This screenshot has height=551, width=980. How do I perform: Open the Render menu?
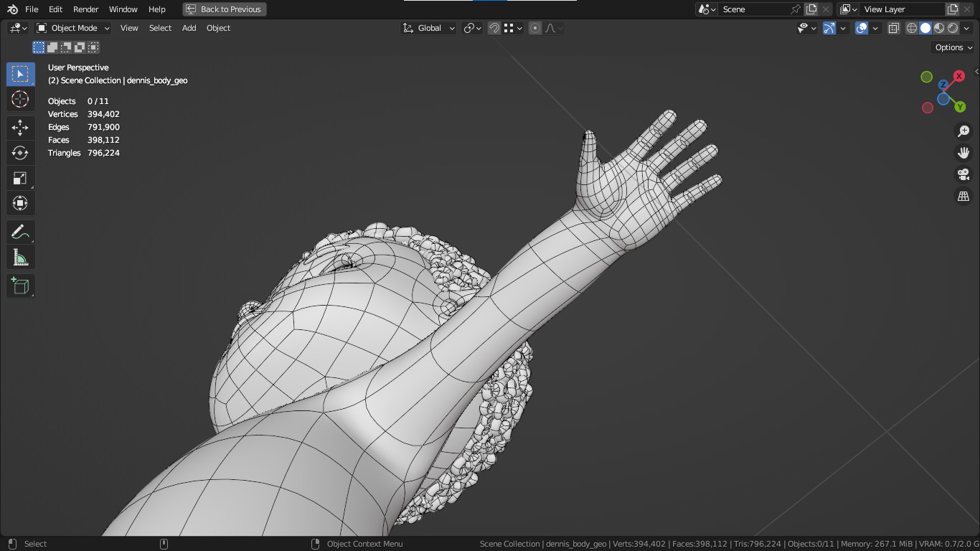click(x=85, y=9)
